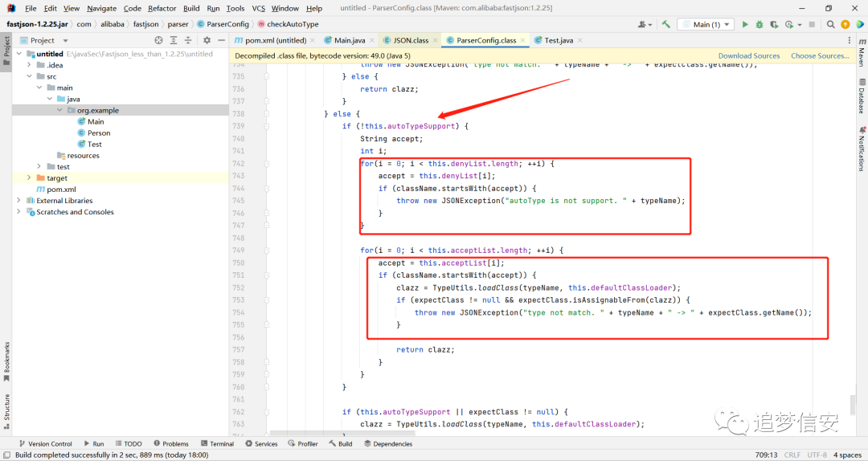Viewport: 868px width, 461px height.
Task: Open the Terminal tool window
Action: click(x=218, y=444)
